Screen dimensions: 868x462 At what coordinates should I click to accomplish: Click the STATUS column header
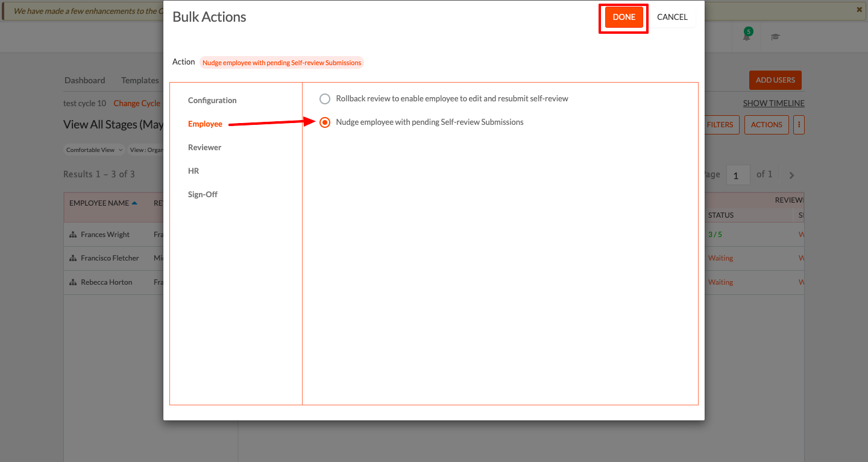[721, 215]
